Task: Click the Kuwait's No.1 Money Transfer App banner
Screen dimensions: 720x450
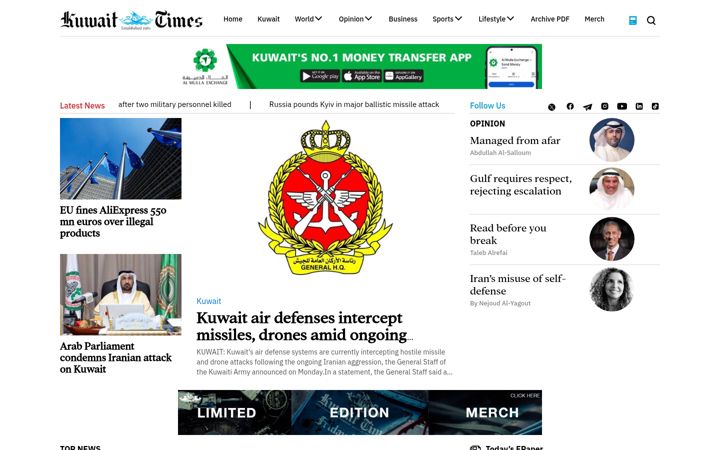Action: (x=362, y=67)
